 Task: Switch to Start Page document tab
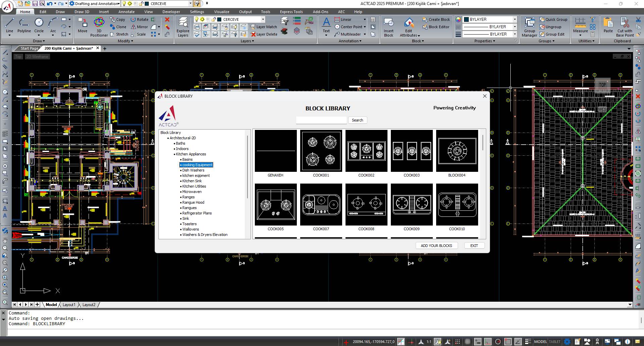(29, 48)
